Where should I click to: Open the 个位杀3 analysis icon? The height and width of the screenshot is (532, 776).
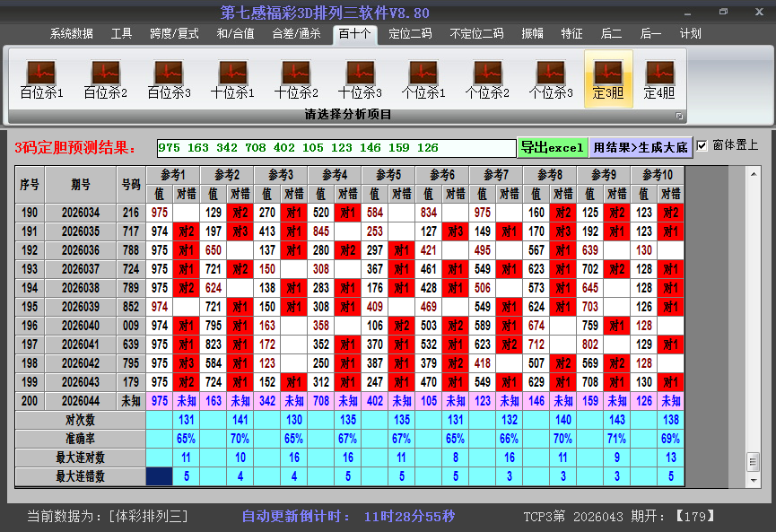(x=551, y=79)
